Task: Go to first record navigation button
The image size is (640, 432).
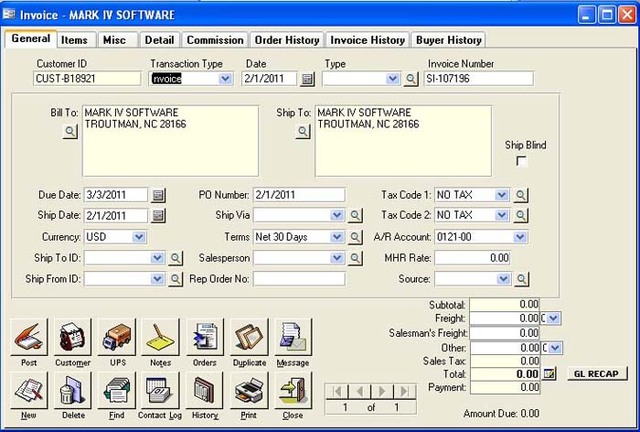Action: click(x=338, y=392)
